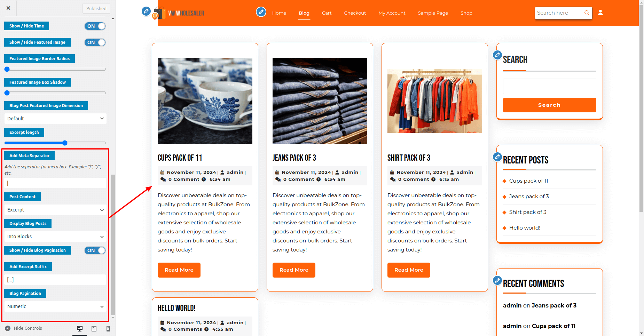The width and height of the screenshot is (644, 336).
Task: Open the Post Content dropdown showing Excerpt
Action: (55, 210)
